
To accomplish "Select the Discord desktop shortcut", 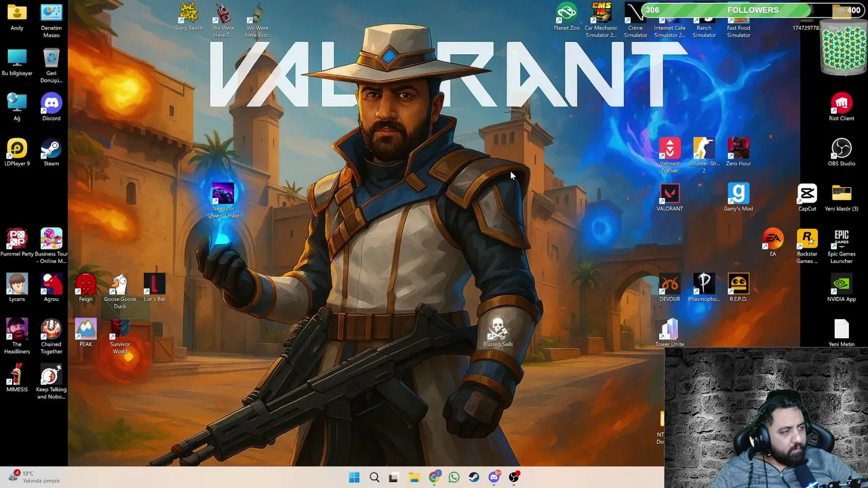I will [52, 108].
